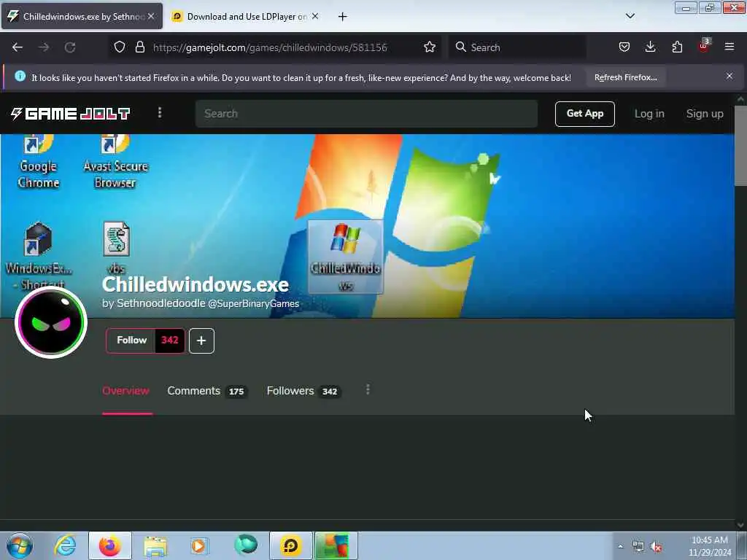This screenshot has height=560, width=747.
Task: Click the Refresh Firefox button
Action: (x=625, y=77)
